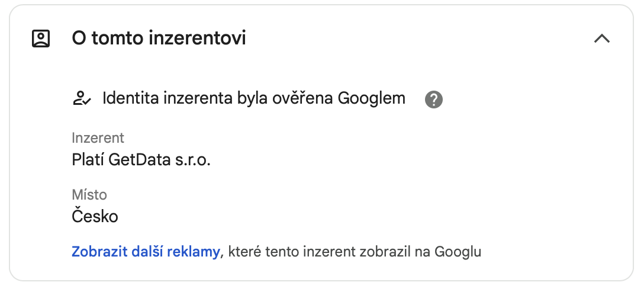Open the question mark help icon
This screenshot has height=295, width=644.
(x=434, y=100)
